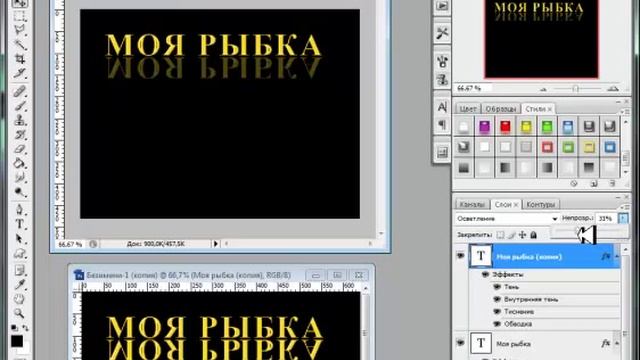Collapse effects arrow on Моя рыбка layer

pyautogui.click(x=617, y=343)
